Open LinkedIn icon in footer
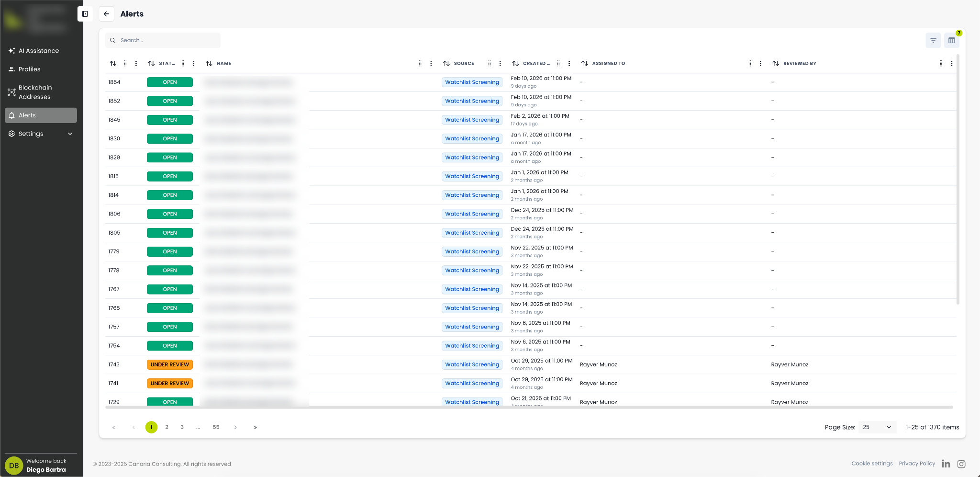 click(x=946, y=464)
